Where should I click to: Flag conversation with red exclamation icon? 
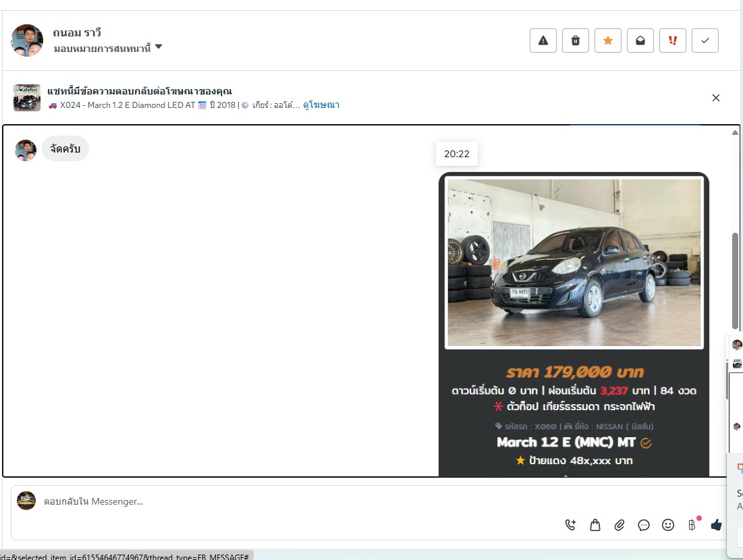pyautogui.click(x=672, y=40)
